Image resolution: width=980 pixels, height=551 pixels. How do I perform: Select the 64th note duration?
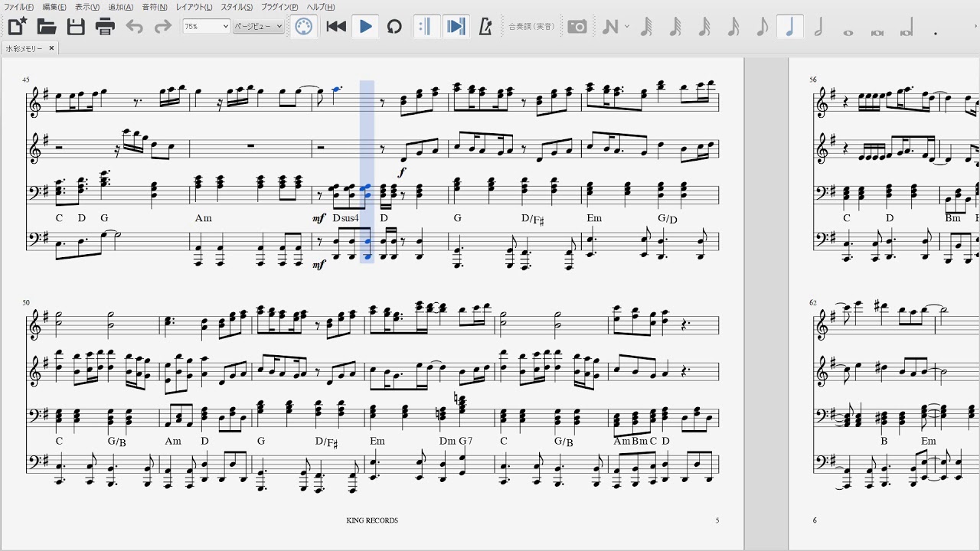pos(646,27)
